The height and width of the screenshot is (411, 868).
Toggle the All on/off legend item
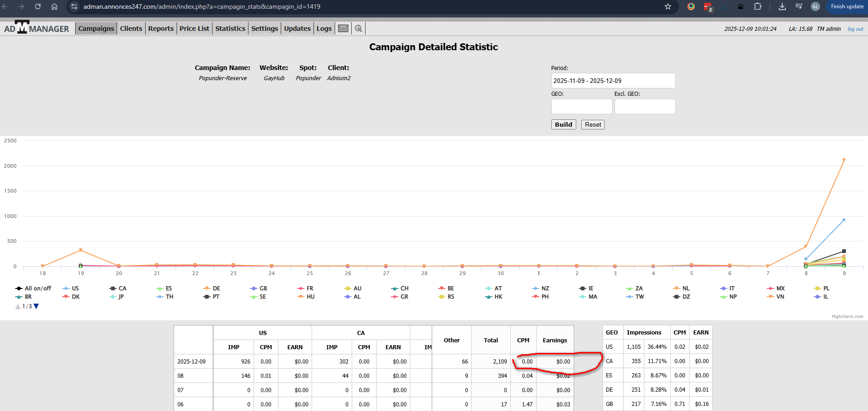coord(33,288)
